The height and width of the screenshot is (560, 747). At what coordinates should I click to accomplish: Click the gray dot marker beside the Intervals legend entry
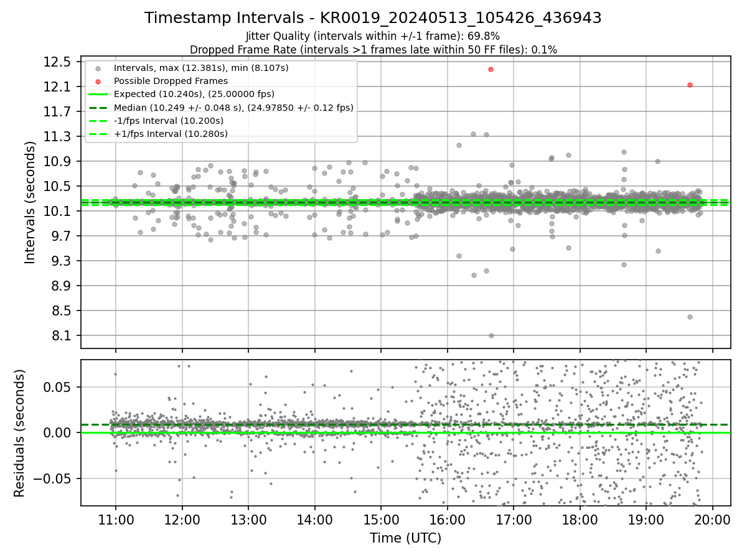(x=98, y=68)
